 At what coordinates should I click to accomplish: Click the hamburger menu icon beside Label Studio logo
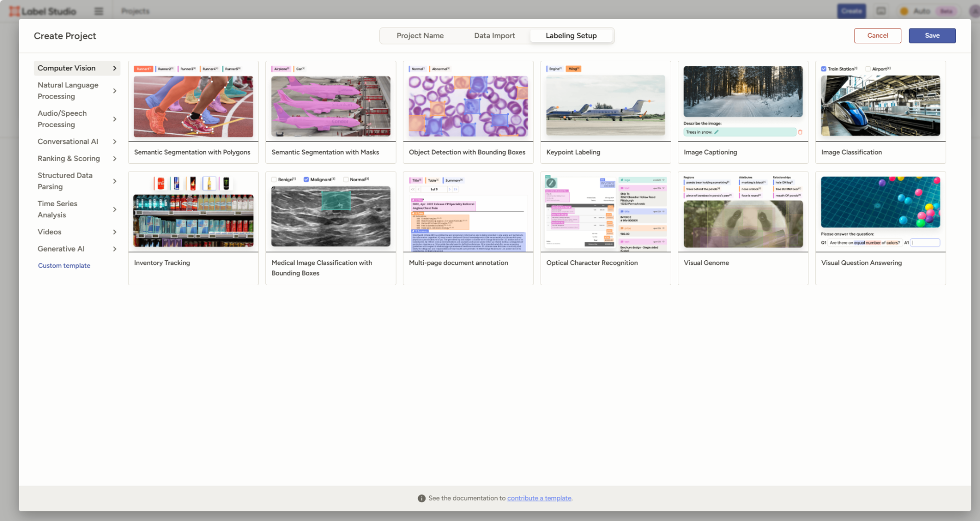pos(99,11)
